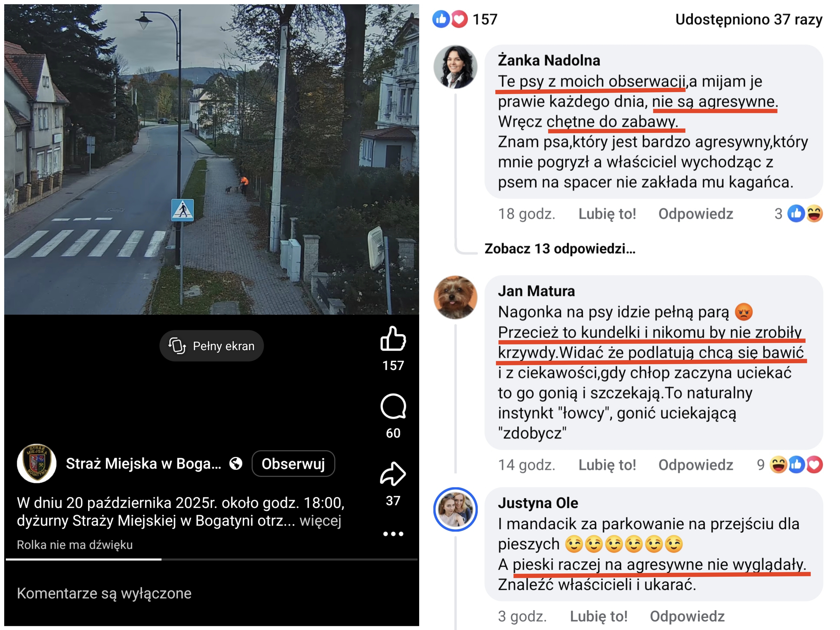This screenshot has height=630, width=840.
Task: Expand Zobacz 13 odpowiedzi replies
Action: (560, 248)
